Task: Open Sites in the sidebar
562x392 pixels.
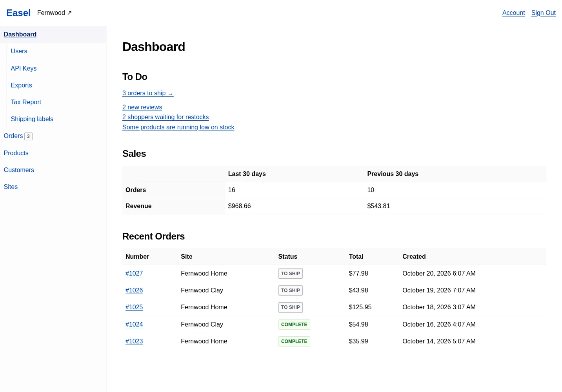Action: click(11, 187)
